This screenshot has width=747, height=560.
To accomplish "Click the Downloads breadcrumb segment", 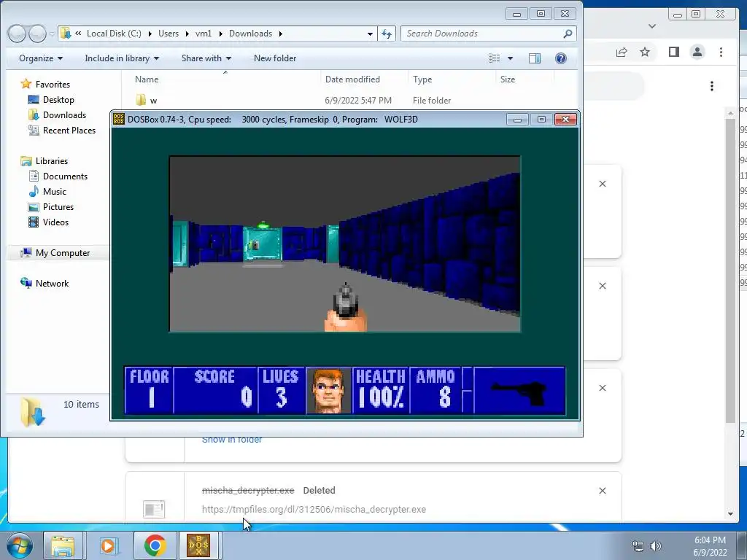I will coord(251,34).
